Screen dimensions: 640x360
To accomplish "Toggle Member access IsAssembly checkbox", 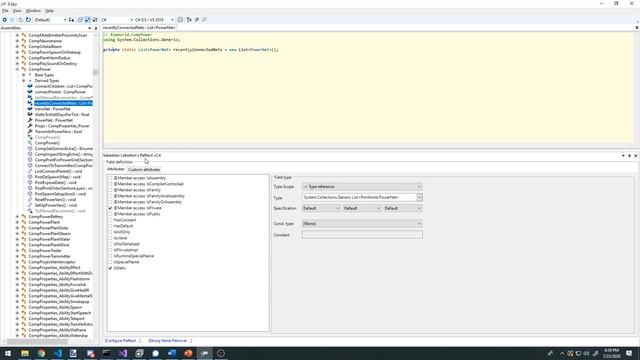I will [x=110, y=178].
